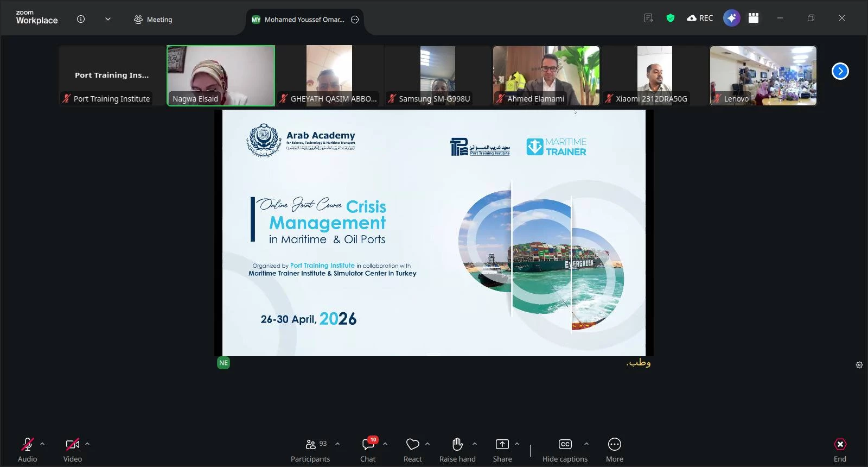Expand participants options arrow
Viewport: 868px width, 467px height.
pyautogui.click(x=337, y=444)
